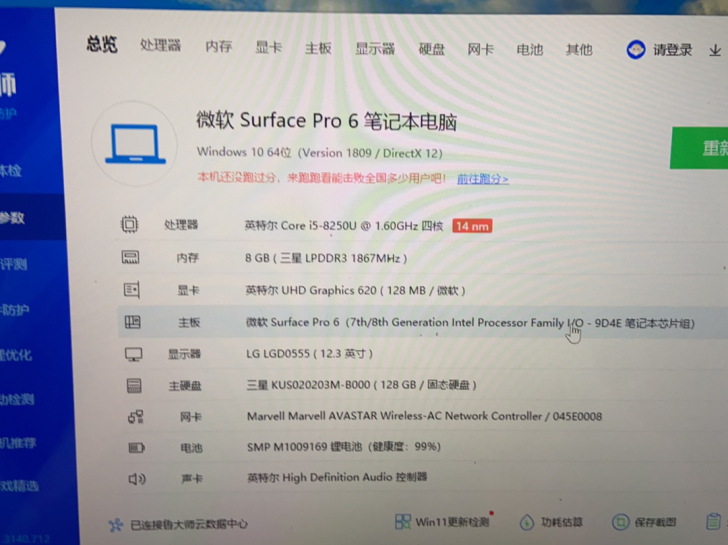Click the user avatar icon beside 请登录

click(x=636, y=49)
